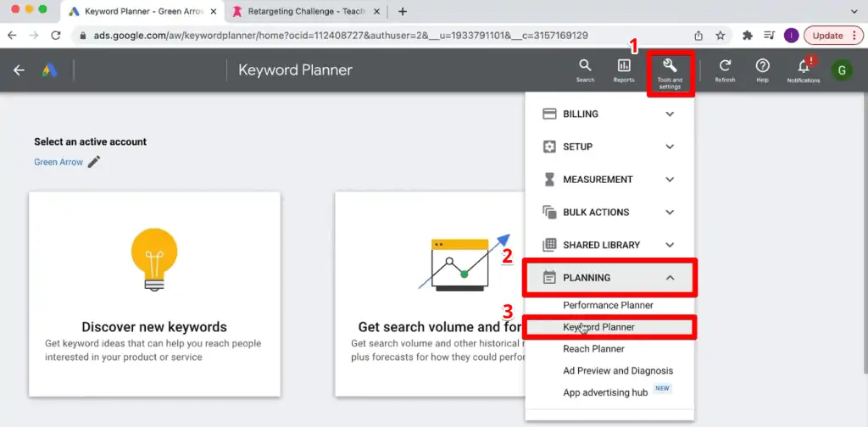Open Chrome Update menu dots
This screenshot has width=868, height=427.
[854, 36]
